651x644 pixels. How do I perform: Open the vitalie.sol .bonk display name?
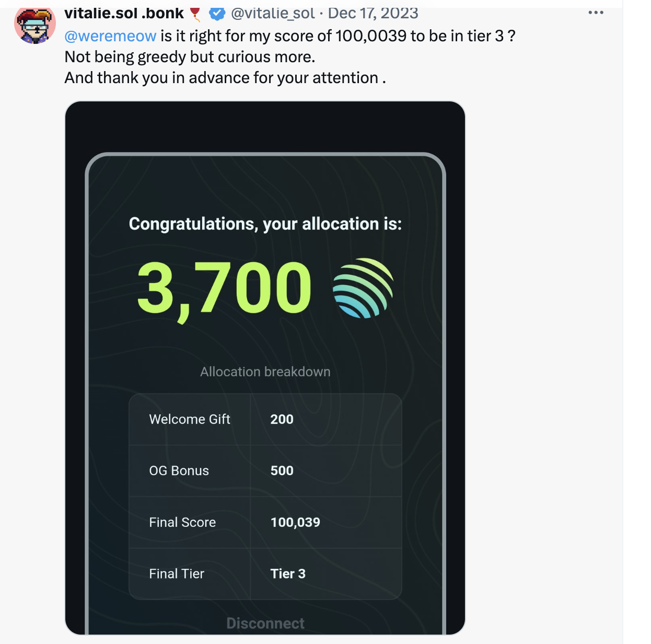124,13
